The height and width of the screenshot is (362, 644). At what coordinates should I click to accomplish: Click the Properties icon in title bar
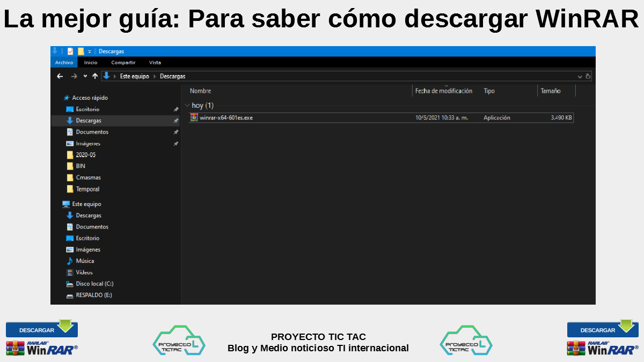(70, 51)
